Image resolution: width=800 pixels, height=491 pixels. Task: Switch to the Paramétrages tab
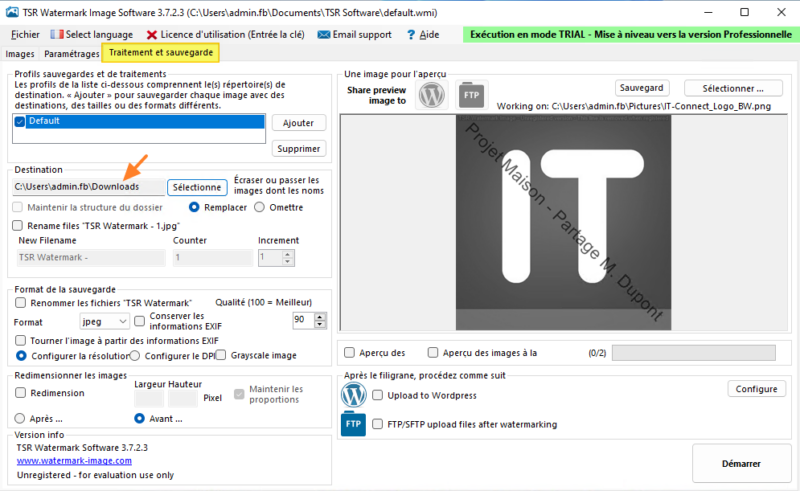pyautogui.click(x=71, y=54)
